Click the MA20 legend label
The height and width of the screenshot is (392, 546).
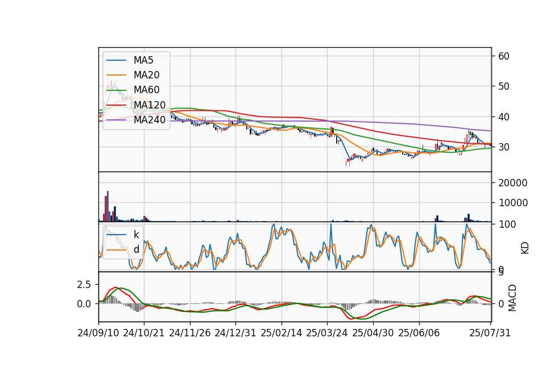click(x=146, y=75)
